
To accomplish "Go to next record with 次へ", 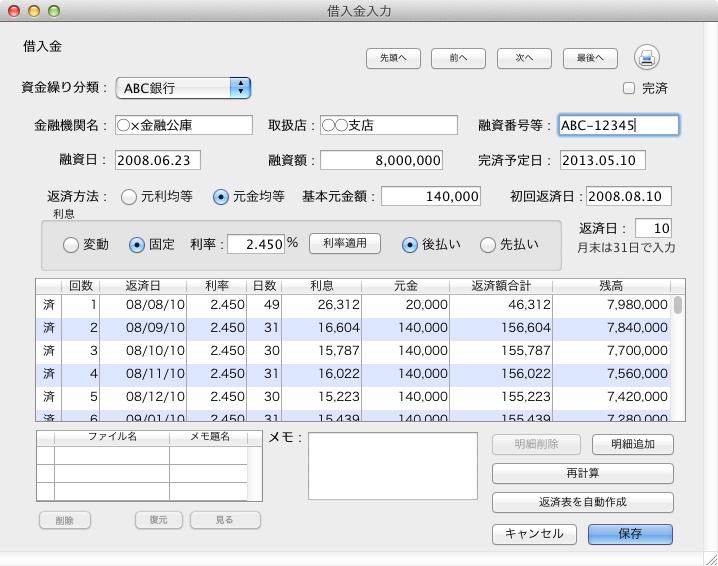I will [524, 58].
